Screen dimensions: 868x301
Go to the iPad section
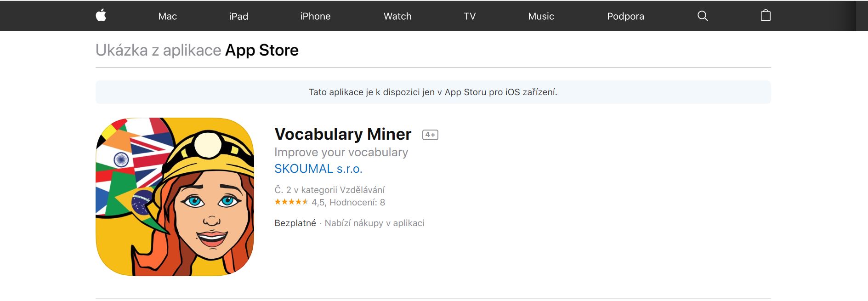coord(238,16)
